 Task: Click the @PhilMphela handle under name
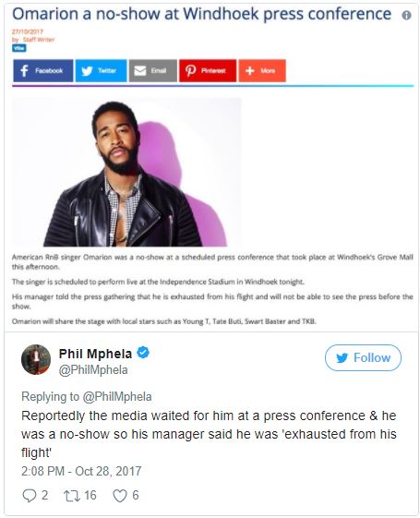pyautogui.click(x=93, y=370)
